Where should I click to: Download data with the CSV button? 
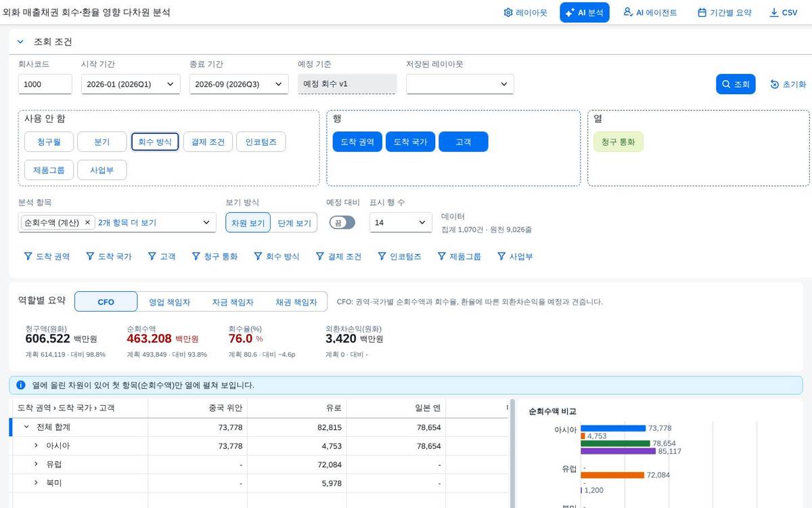click(784, 12)
